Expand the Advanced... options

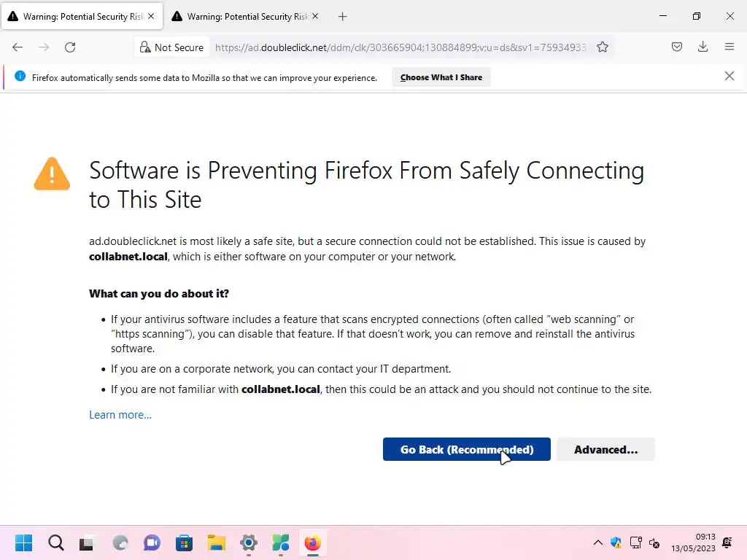coord(605,450)
